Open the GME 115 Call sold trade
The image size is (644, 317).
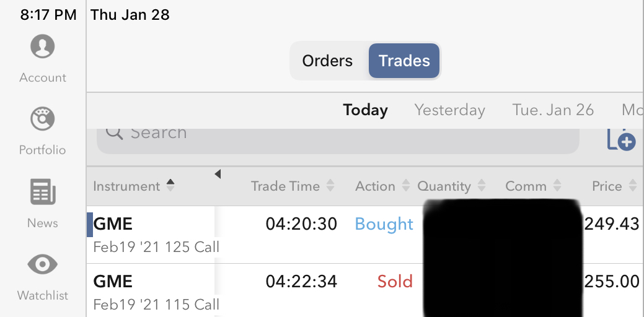(156, 292)
